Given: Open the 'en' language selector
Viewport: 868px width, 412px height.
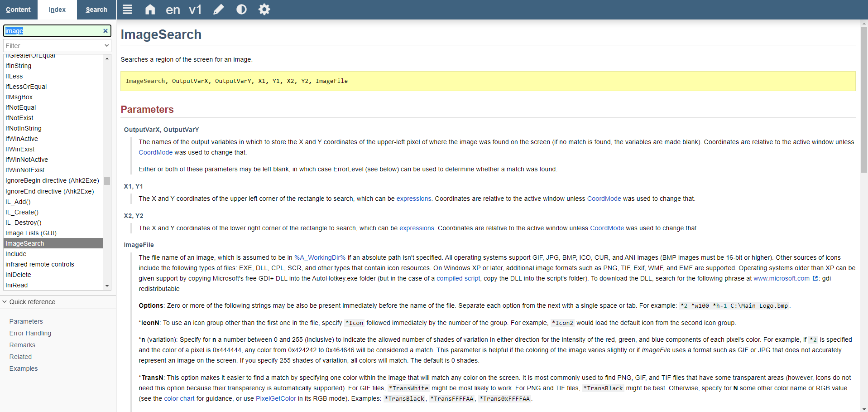Looking at the screenshot, I should pyautogui.click(x=173, y=10).
